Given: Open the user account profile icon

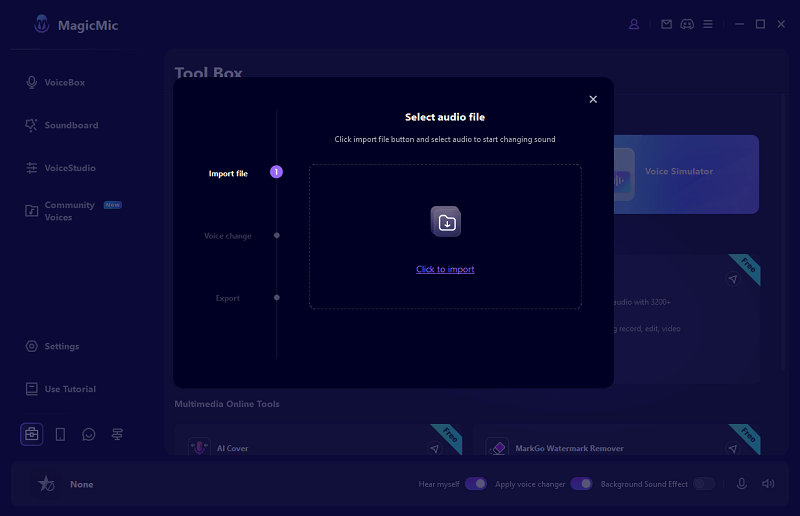Looking at the screenshot, I should point(634,24).
